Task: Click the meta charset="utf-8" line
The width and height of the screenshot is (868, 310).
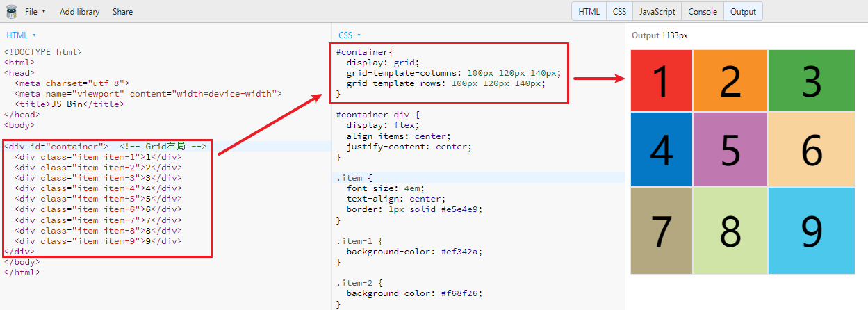Action: pyautogui.click(x=72, y=83)
